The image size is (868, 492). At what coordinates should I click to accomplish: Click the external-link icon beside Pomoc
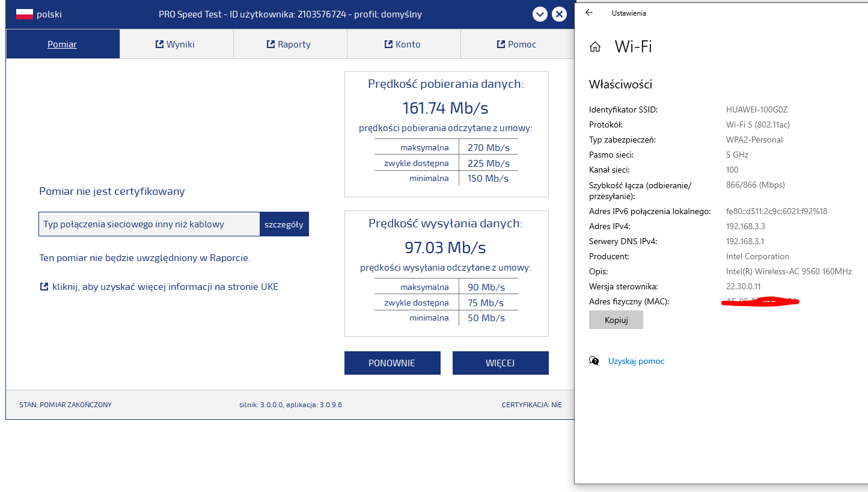point(501,44)
